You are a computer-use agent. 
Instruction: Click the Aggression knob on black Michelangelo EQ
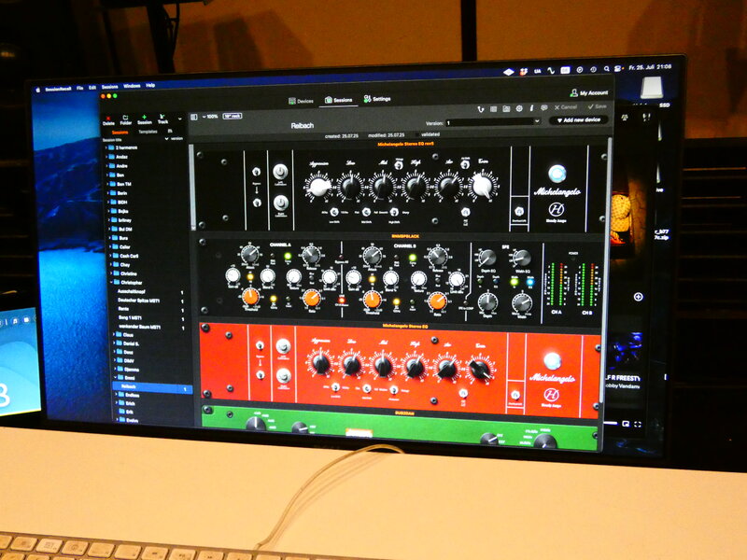click(x=318, y=187)
